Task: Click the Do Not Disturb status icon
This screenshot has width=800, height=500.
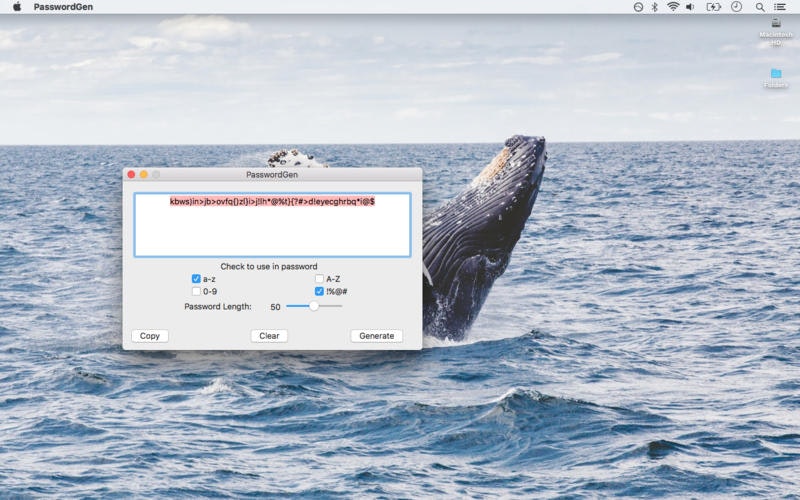Action: 638,7
